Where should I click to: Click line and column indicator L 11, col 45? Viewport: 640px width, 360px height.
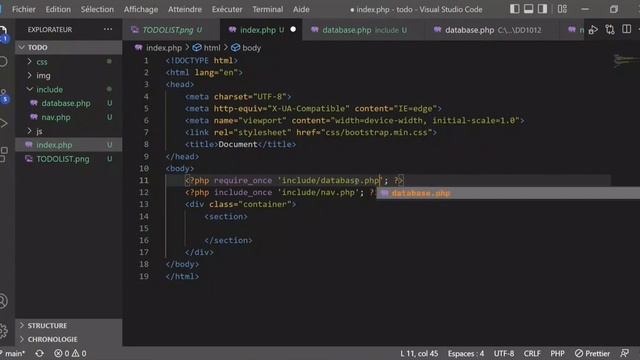(419, 353)
